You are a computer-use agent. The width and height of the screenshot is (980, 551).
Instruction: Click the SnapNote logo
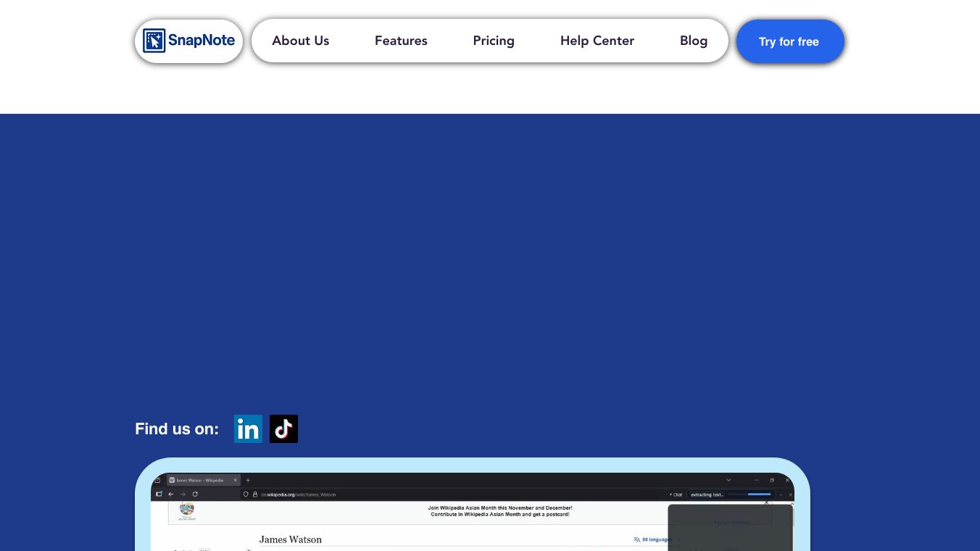click(188, 41)
